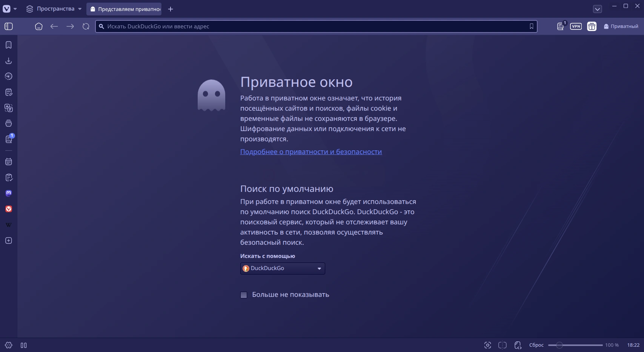Open the Translate panel

8,108
